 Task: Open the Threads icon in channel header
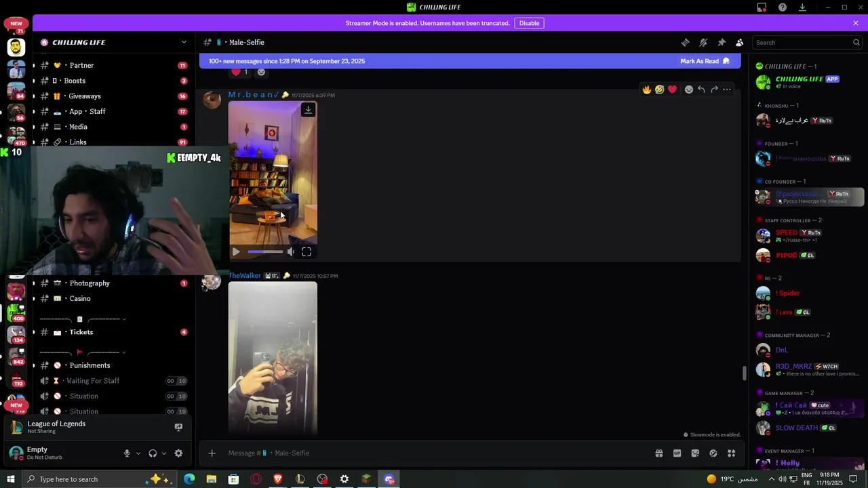[x=685, y=42]
